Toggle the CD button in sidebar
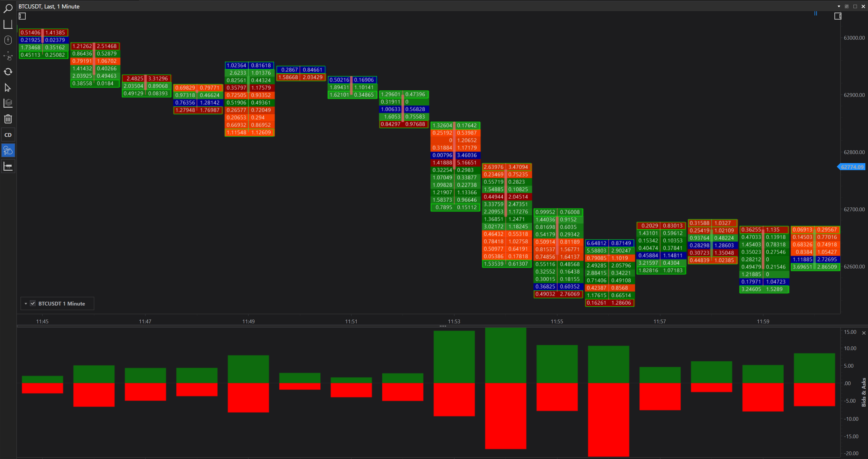The height and width of the screenshot is (459, 868). pyautogui.click(x=8, y=135)
